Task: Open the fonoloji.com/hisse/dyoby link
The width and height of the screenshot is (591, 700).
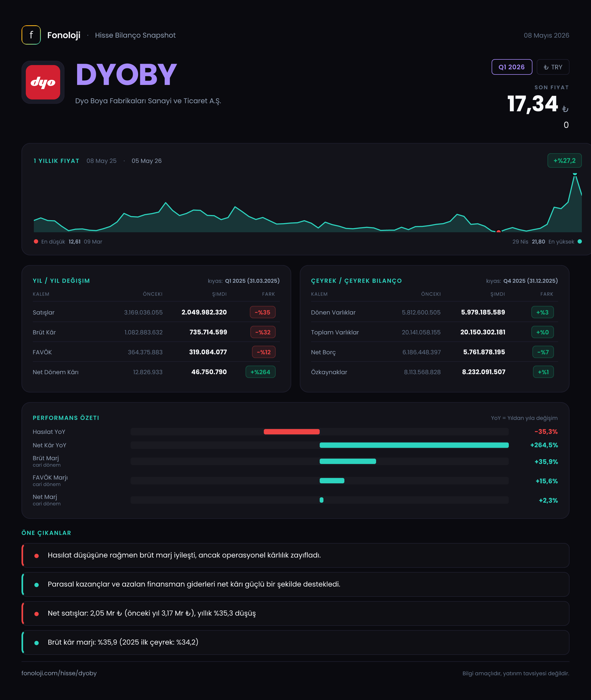Action: coord(59,673)
